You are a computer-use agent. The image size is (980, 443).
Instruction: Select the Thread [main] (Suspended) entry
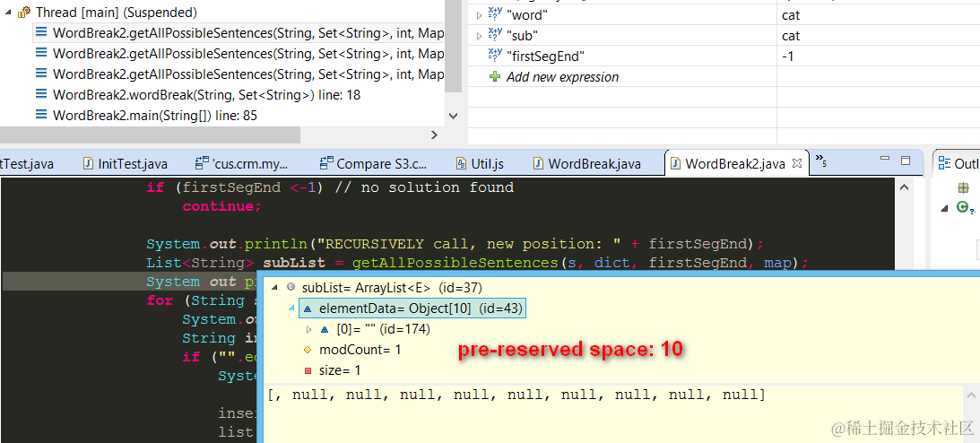(117, 13)
